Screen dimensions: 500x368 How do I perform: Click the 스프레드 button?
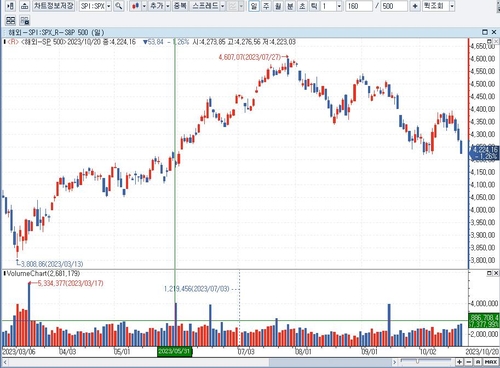pyautogui.click(x=205, y=6)
